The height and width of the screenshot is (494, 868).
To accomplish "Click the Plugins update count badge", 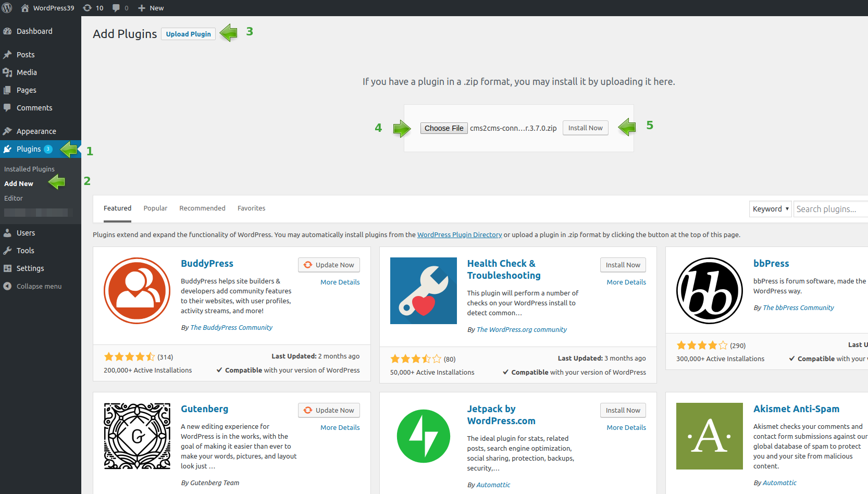I will coord(48,149).
